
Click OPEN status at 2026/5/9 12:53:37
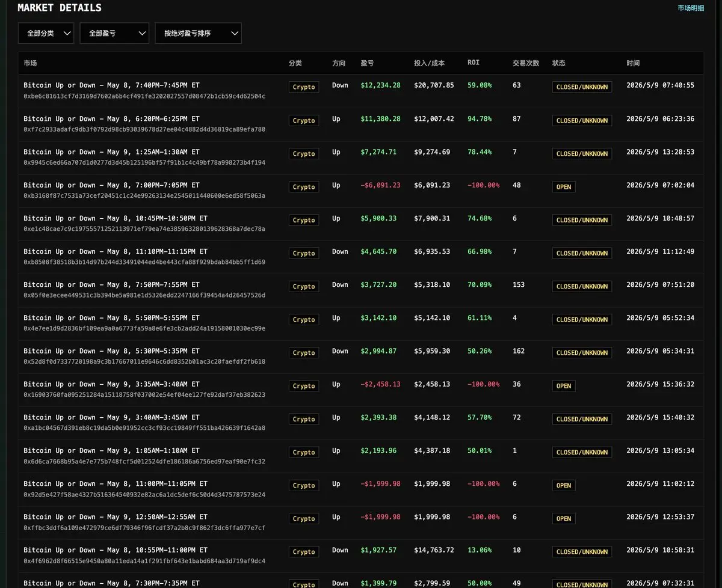(564, 518)
